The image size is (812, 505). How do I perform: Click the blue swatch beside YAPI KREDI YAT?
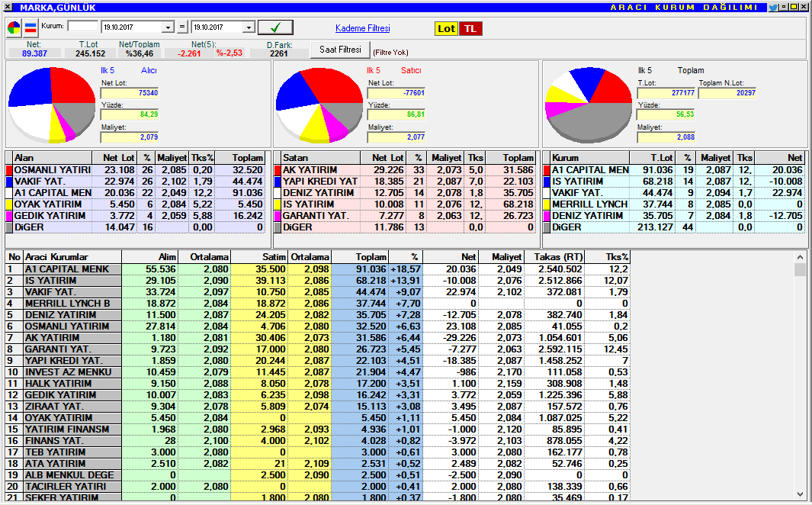(278, 182)
